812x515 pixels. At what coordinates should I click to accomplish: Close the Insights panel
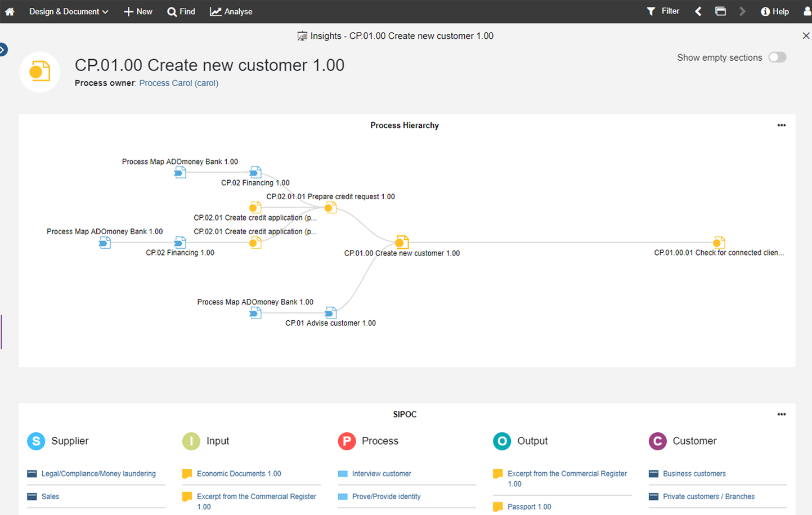806,35
